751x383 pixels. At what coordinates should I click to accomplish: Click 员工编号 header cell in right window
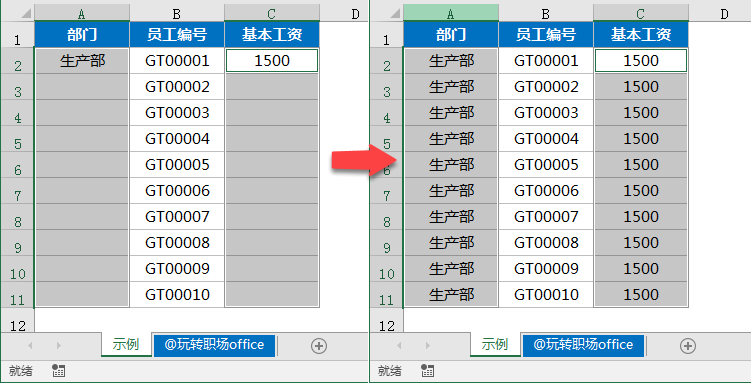tap(546, 34)
